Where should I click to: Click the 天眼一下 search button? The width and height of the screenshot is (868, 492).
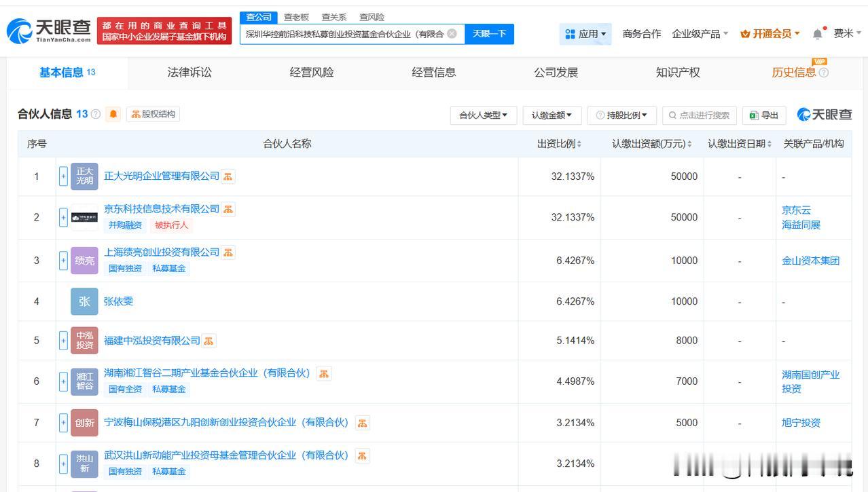[490, 34]
